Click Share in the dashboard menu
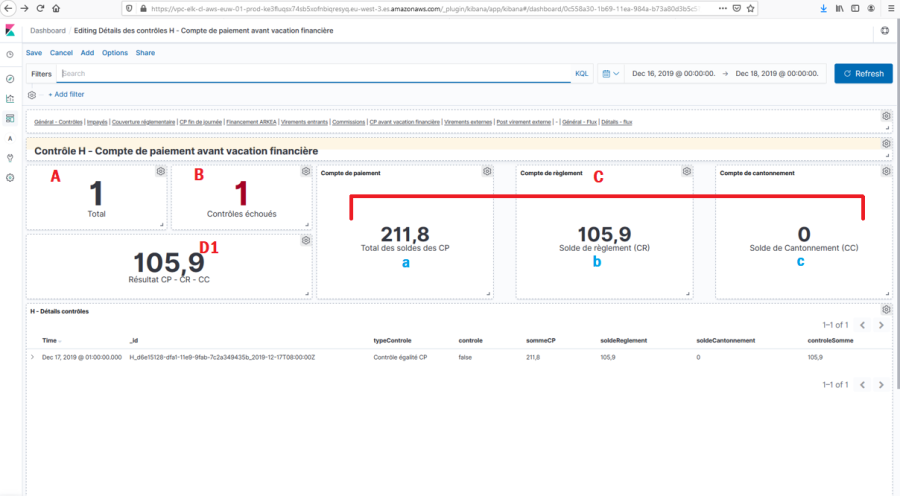The image size is (900, 496). tap(145, 53)
